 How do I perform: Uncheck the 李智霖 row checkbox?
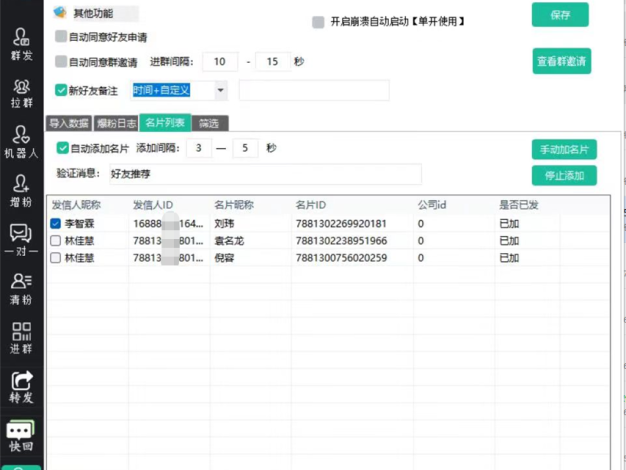[x=55, y=223]
